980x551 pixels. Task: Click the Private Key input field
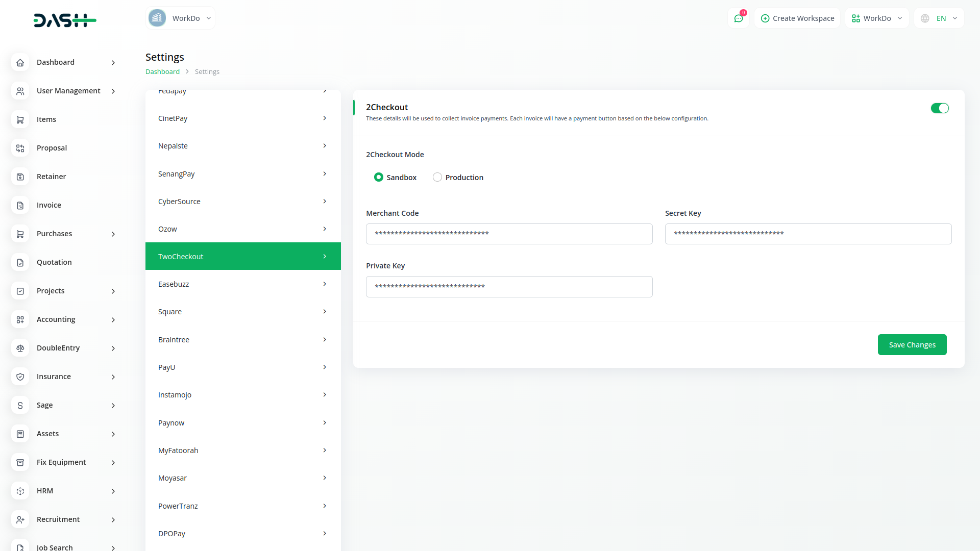pos(509,287)
